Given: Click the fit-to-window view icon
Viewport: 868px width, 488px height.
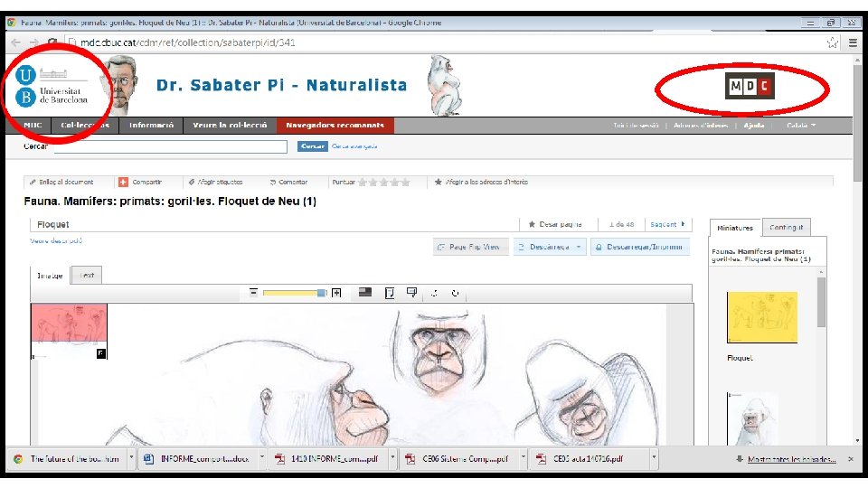Looking at the screenshot, I should tap(364, 292).
